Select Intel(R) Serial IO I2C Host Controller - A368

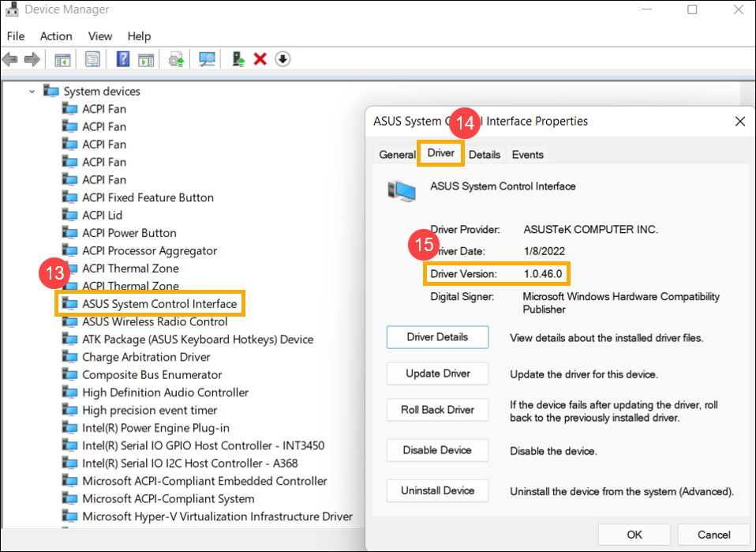190,464
